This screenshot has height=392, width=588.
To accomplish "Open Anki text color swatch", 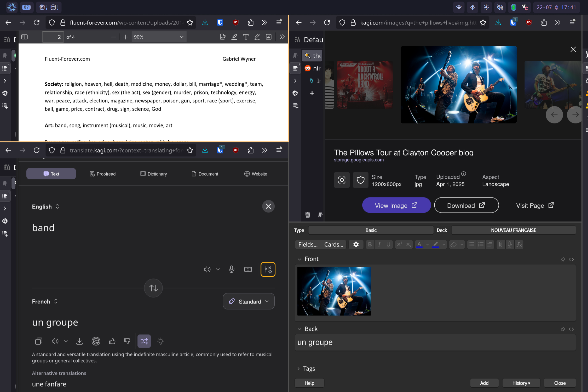I will [x=419, y=244].
